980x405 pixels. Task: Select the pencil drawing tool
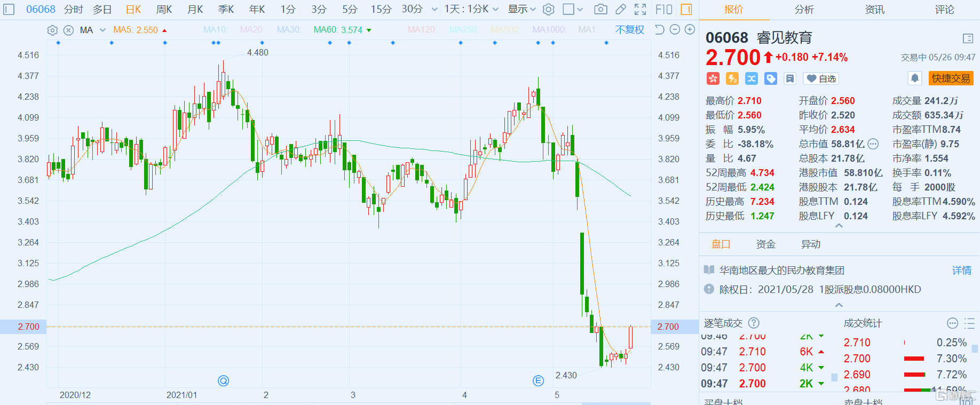click(621, 9)
